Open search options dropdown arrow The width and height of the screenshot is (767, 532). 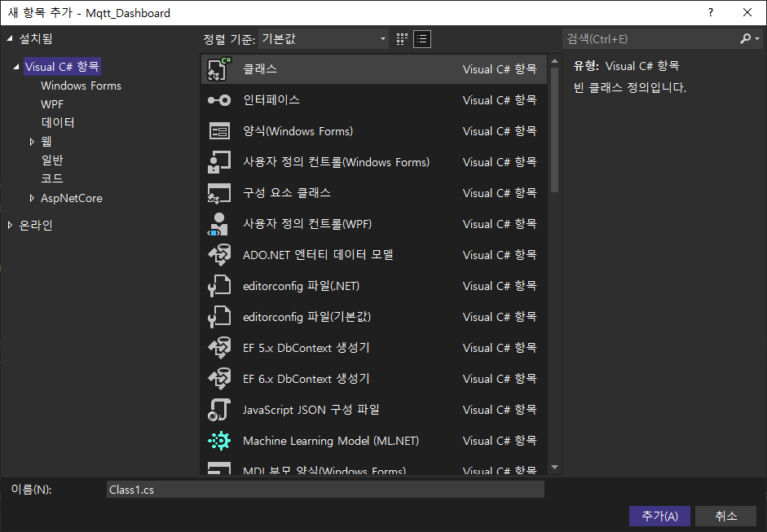click(757, 38)
